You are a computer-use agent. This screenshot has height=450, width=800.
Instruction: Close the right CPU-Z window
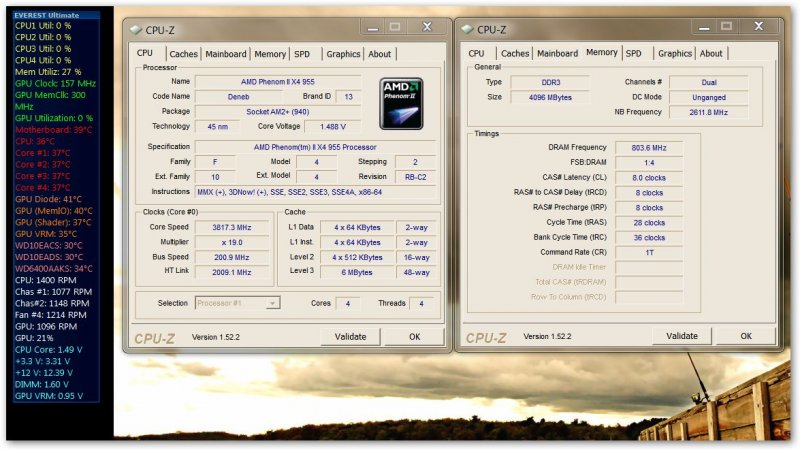coord(759,27)
